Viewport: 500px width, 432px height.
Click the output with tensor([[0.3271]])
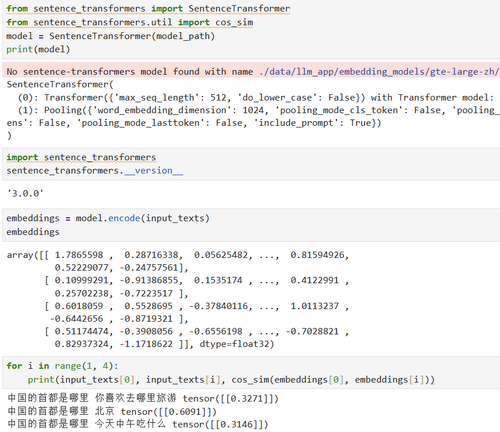tap(143, 398)
